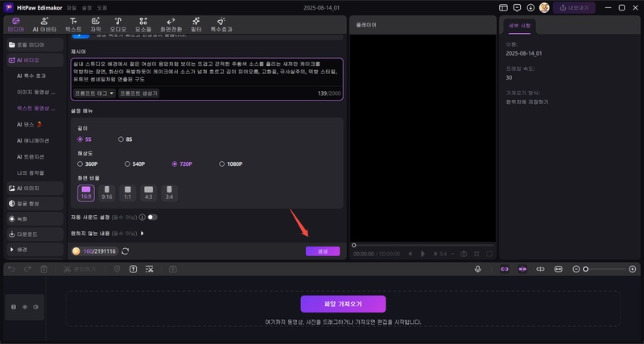This screenshot has height=344, width=644.
Task: Open the 세부 사항 tab
Action: pyautogui.click(x=519, y=26)
